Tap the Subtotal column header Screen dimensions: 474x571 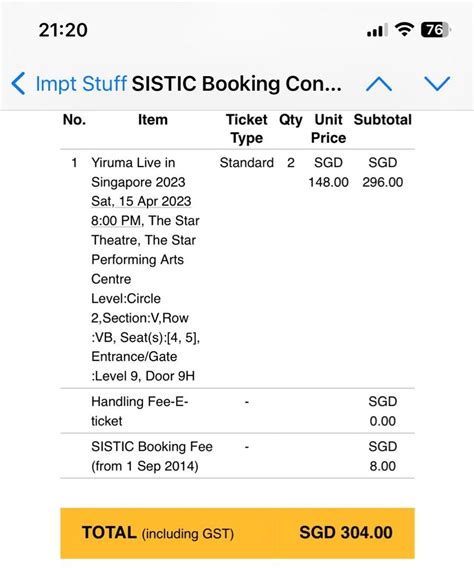(x=383, y=120)
